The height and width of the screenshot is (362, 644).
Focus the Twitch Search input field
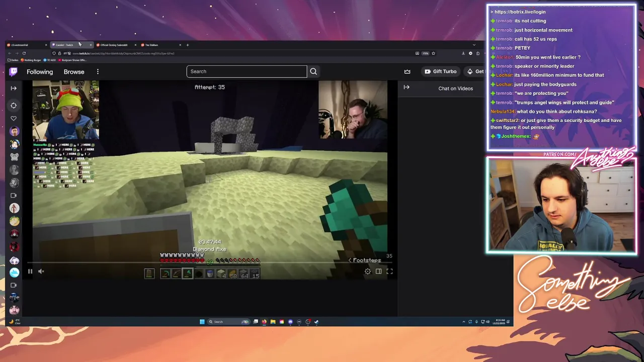247,71
